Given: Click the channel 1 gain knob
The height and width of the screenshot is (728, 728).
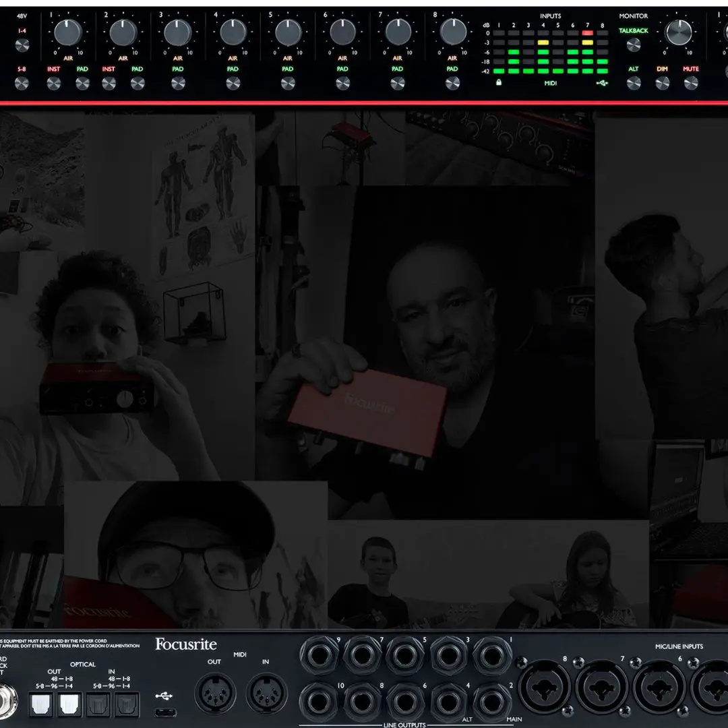Looking at the screenshot, I should click(68, 32).
